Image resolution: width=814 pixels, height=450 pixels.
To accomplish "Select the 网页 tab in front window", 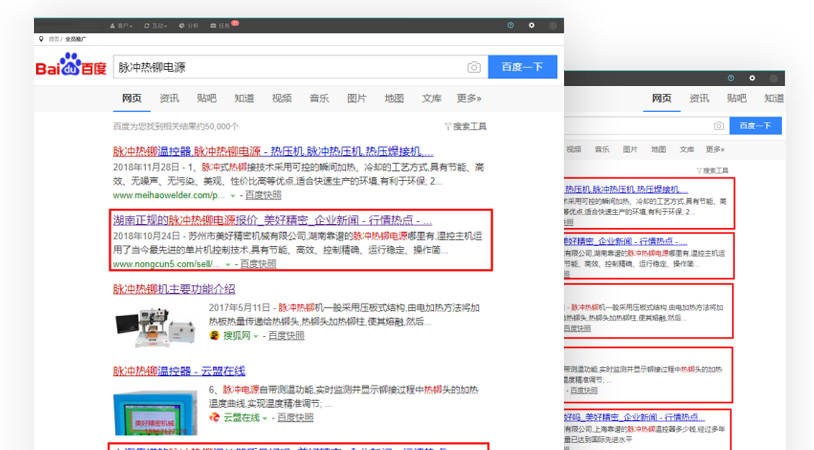I will click(x=132, y=99).
